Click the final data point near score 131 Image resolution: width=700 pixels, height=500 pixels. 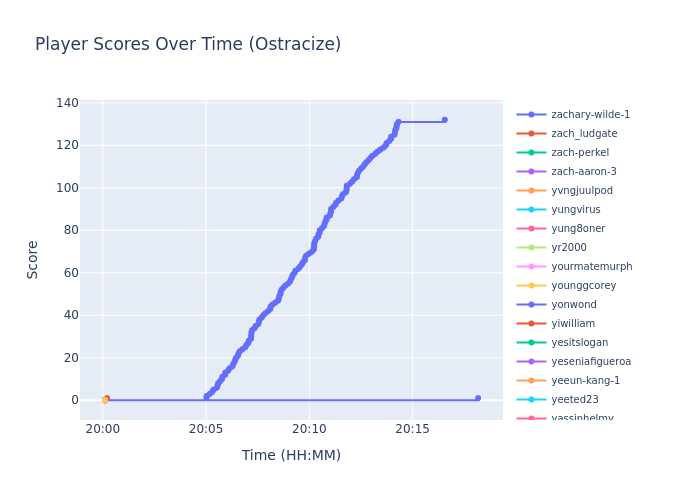pyautogui.click(x=445, y=120)
